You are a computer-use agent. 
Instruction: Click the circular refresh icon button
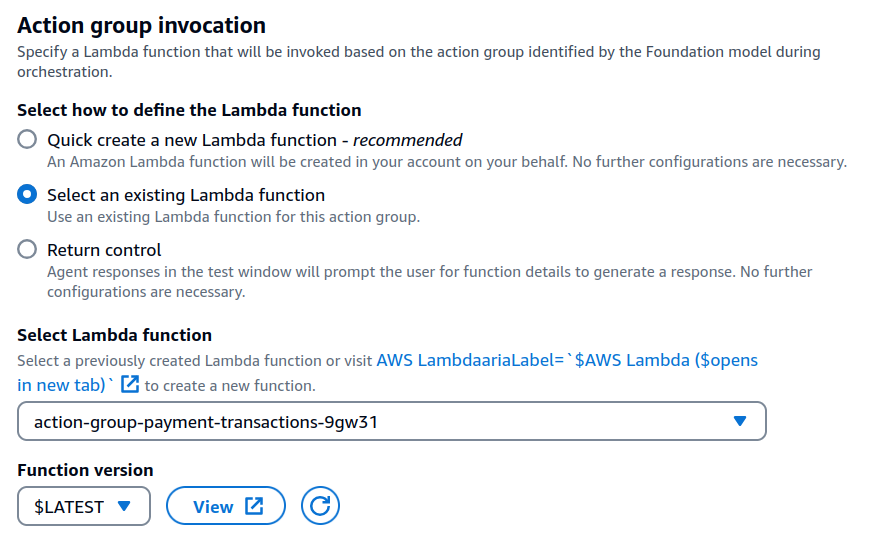pos(320,506)
